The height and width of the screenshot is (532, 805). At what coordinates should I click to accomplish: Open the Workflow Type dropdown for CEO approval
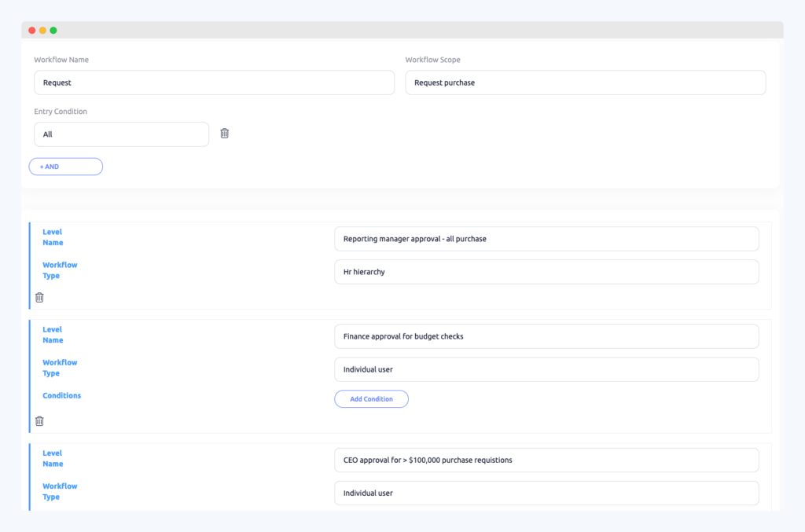[x=546, y=493]
